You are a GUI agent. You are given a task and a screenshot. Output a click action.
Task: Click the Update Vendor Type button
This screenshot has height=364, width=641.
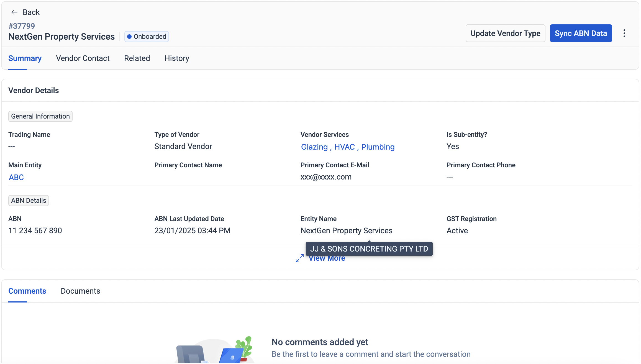(505, 33)
